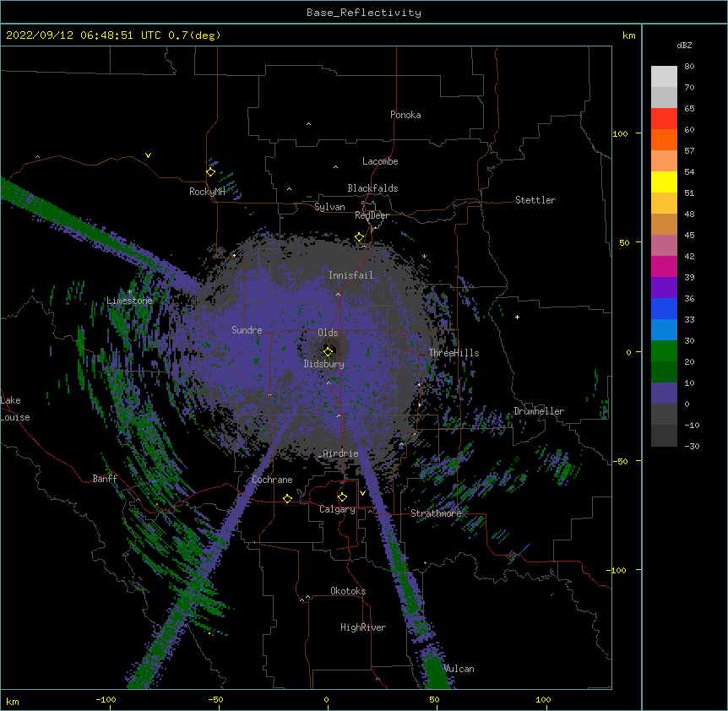
Task: Click the Ponoka city label
Action: coord(405,115)
